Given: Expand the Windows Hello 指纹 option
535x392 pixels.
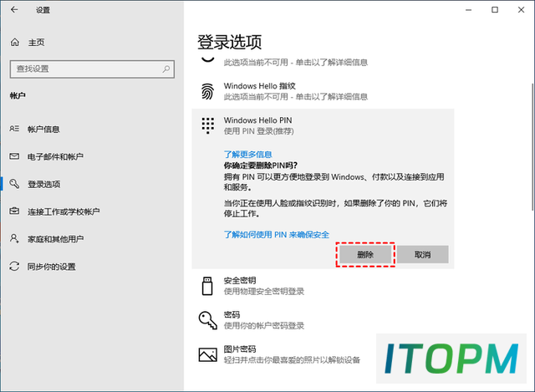Looking at the screenshot, I should pos(323,91).
